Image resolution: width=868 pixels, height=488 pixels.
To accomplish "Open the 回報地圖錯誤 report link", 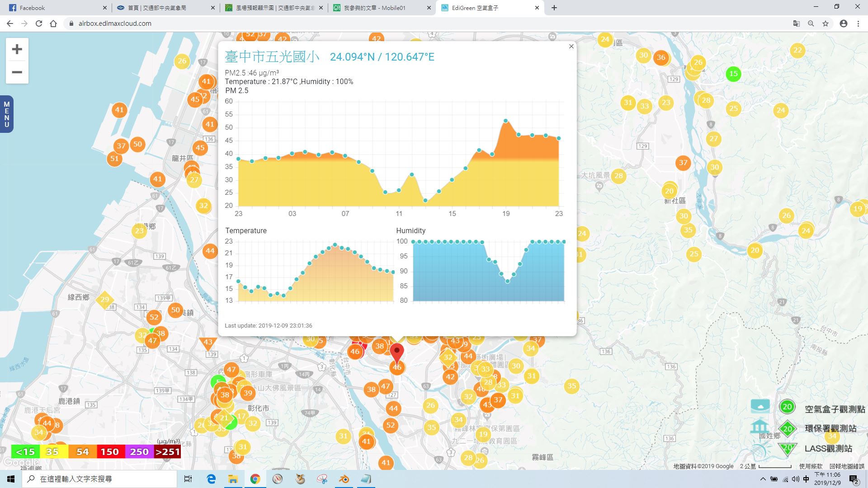I will [x=847, y=466].
